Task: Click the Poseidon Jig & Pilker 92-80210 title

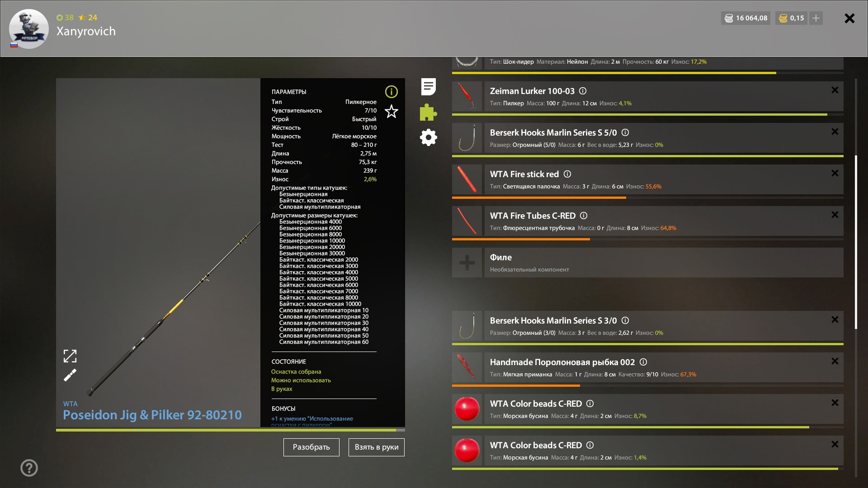Action: point(152,415)
